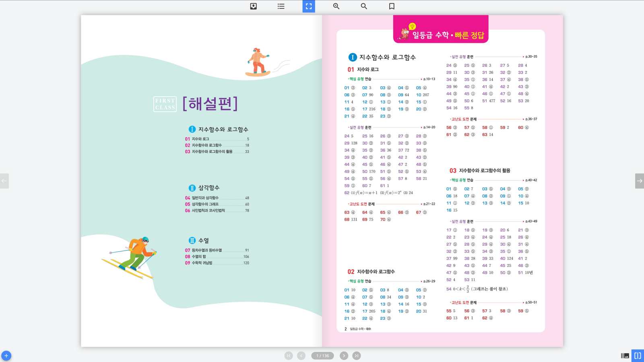This screenshot has width=644, height=362.
Task: Open the download/save icon in the toolbar
Action: click(x=253, y=6)
